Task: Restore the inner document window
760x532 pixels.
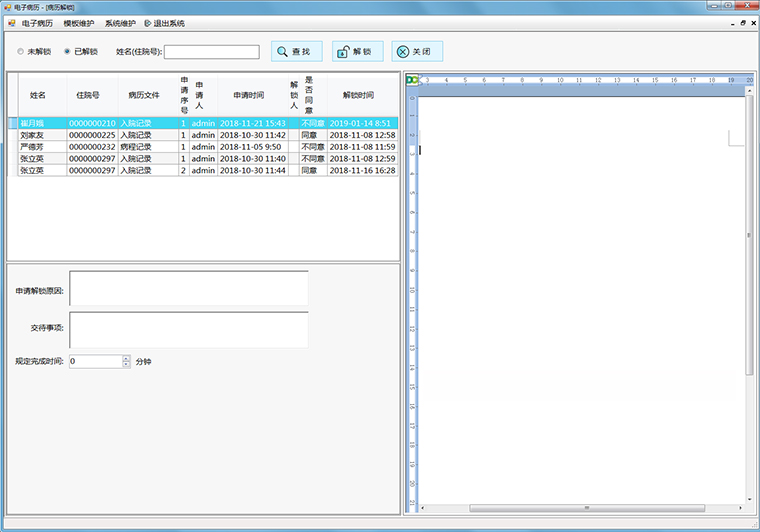Action: (x=742, y=22)
